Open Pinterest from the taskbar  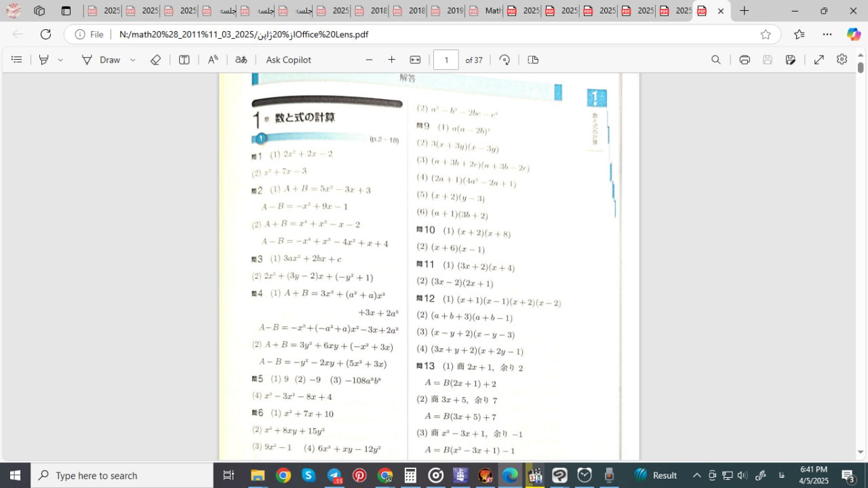click(359, 475)
